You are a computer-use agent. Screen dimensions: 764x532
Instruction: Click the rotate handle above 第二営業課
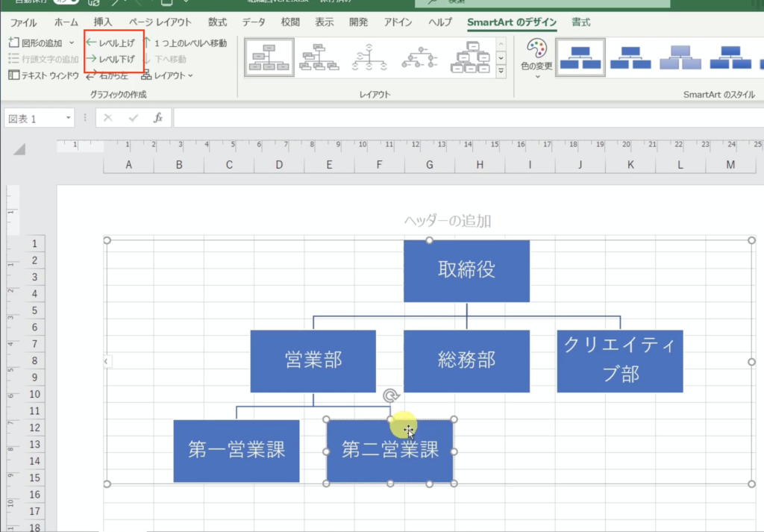pyautogui.click(x=391, y=395)
